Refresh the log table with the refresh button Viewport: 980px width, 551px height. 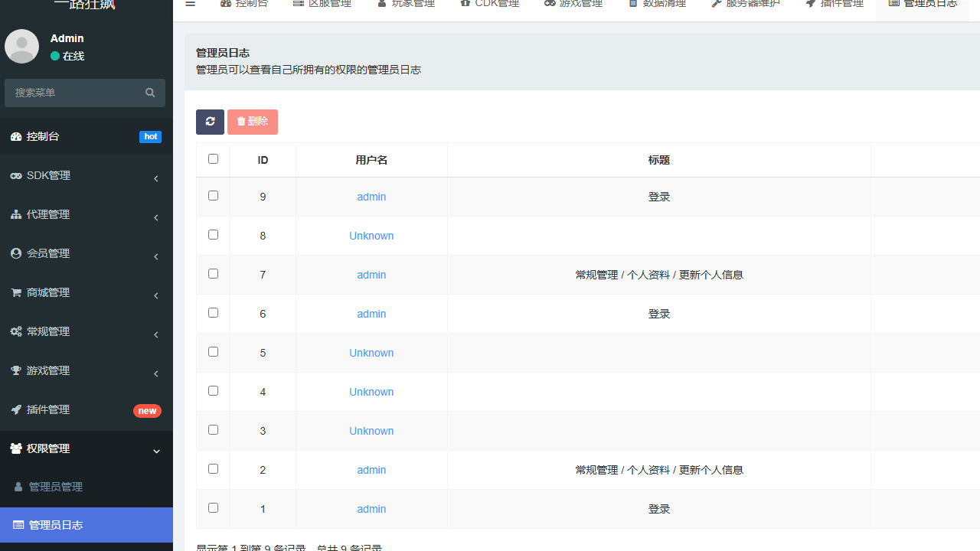click(x=210, y=122)
